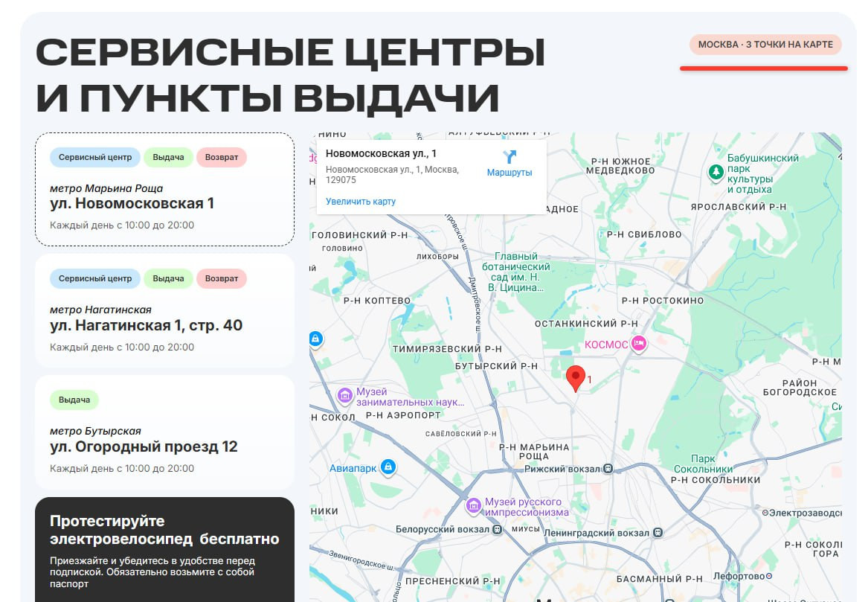868x602 pixels.
Task: Click Тимирязевский р-н map label
Action: coord(447,349)
